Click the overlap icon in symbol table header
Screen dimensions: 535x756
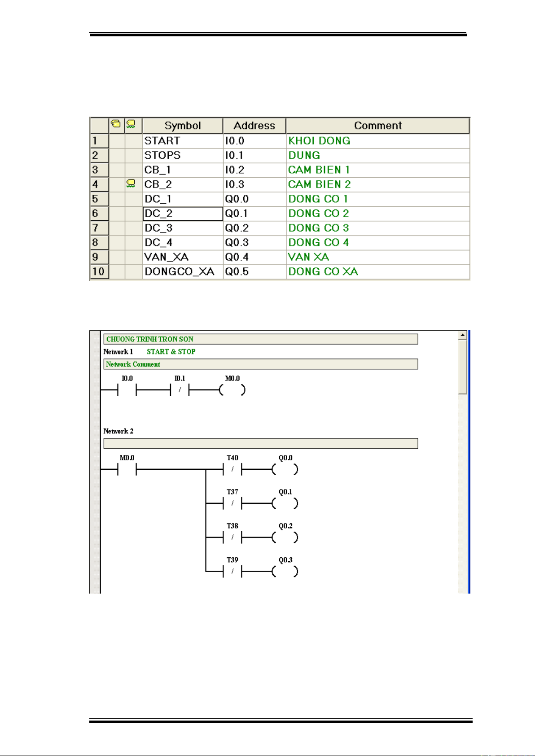point(116,124)
